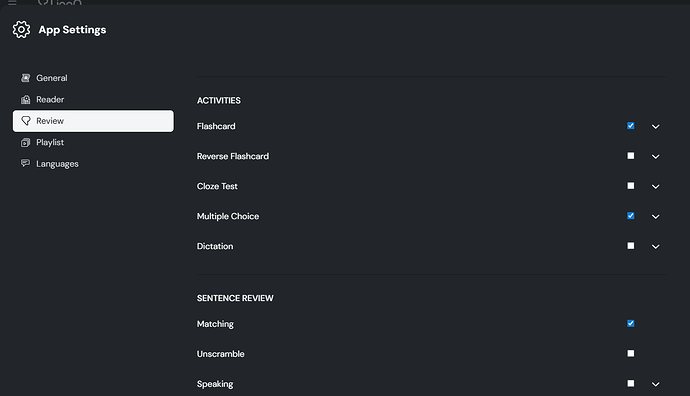Expand the Flashcard options chevron

point(655,127)
